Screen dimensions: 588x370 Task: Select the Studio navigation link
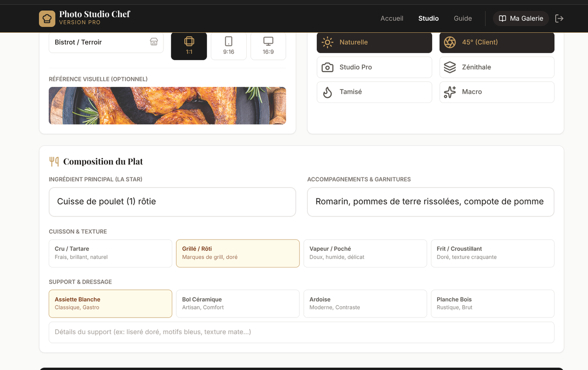(x=428, y=18)
